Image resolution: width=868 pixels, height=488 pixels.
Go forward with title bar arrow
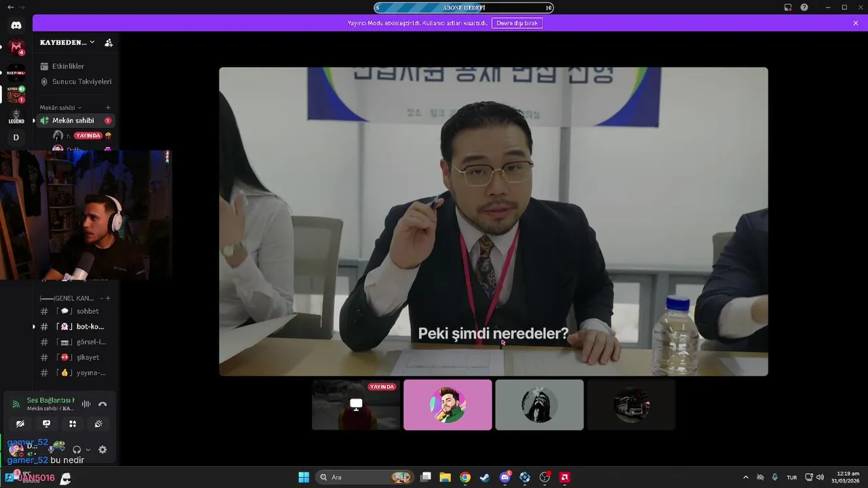[22, 7]
